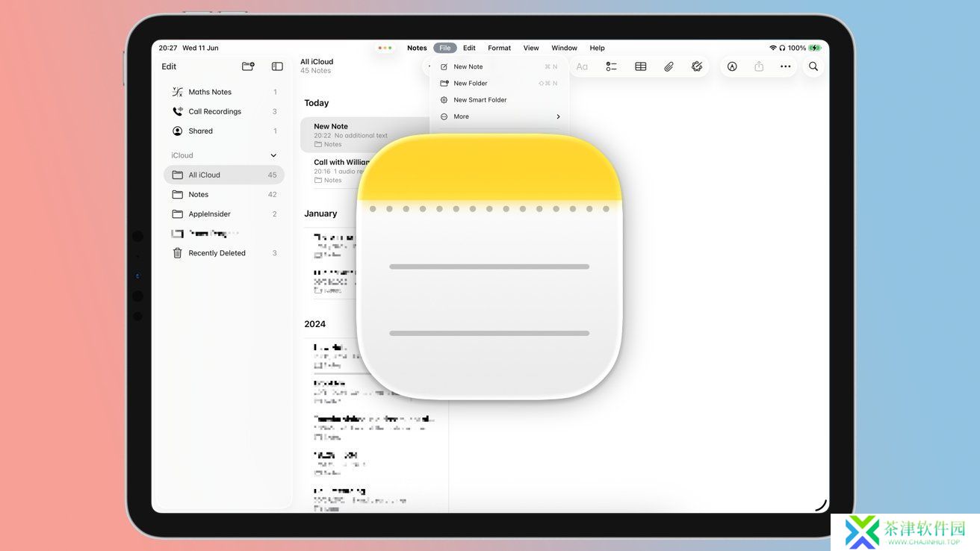Viewport: 980px width, 551px height.
Task: Click the Call Recordings phone icon
Action: pyautogui.click(x=177, y=111)
